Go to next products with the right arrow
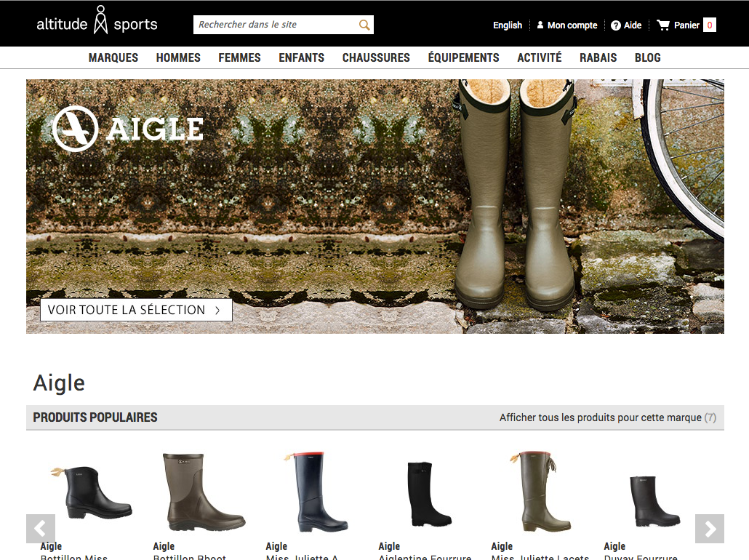This screenshot has height=560, width=749. click(709, 529)
